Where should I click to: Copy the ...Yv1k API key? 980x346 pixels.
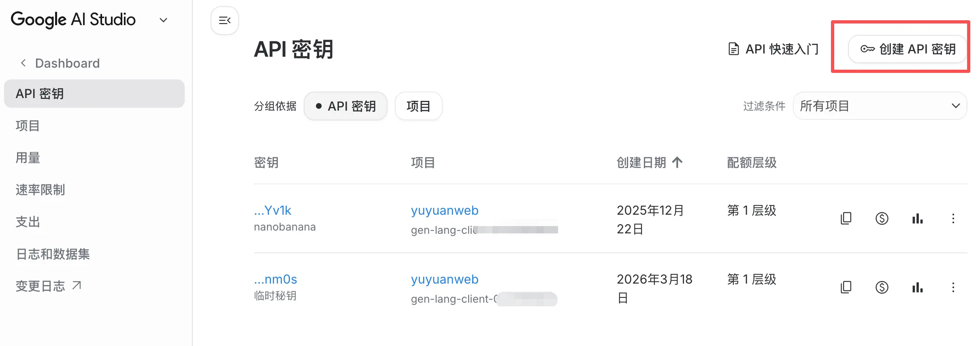846,218
